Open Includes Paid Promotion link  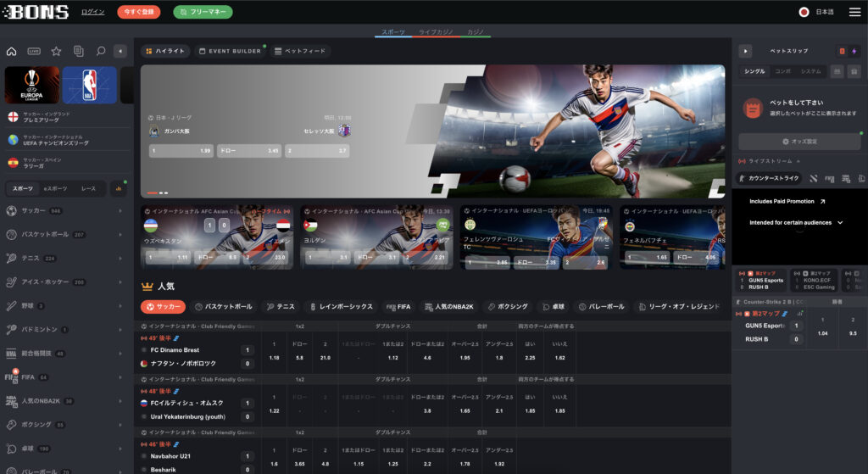787,202
